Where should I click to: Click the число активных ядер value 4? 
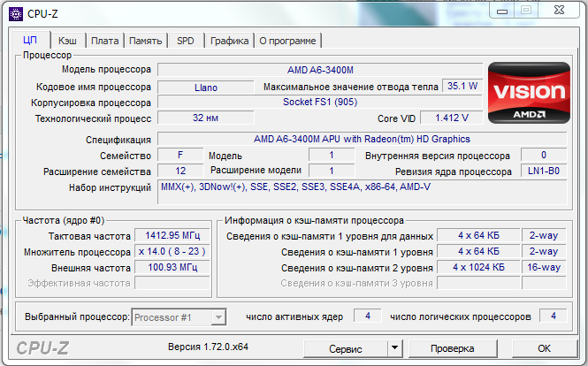(x=368, y=316)
